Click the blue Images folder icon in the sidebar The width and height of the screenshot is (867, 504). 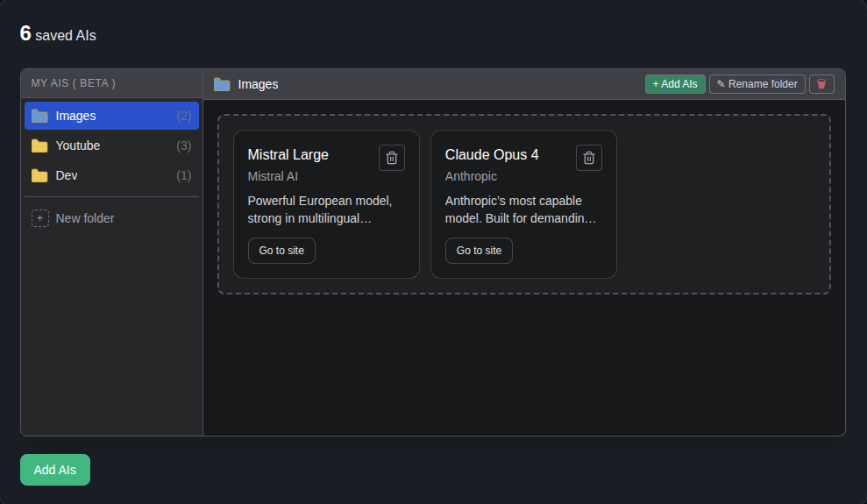tap(39, 116)
